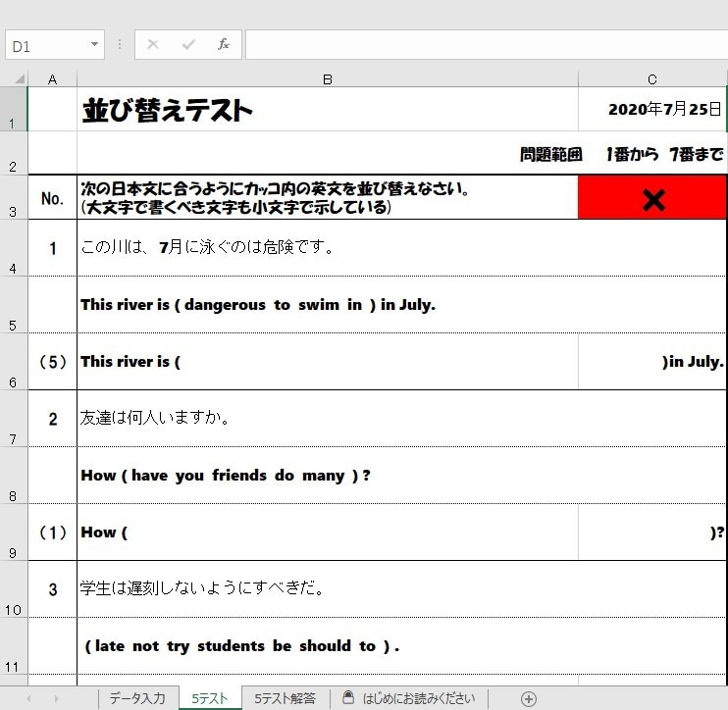This screenshot has height=710, width=728.
Task: Click question number 1 cell
Action: 52,248
